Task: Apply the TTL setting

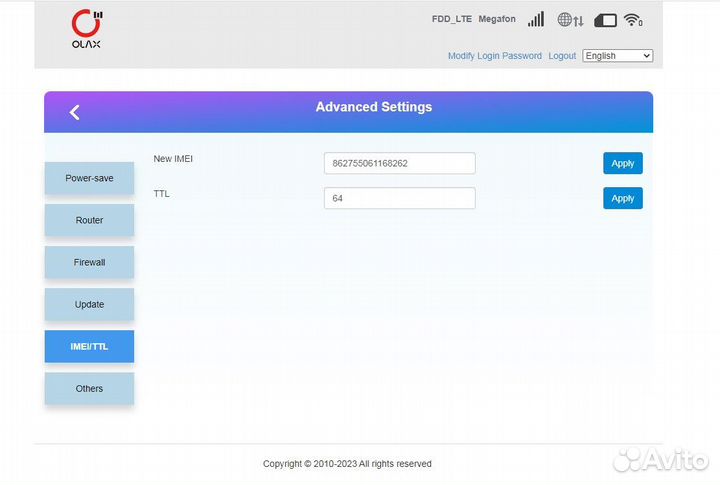Action: tap(622, 198)
